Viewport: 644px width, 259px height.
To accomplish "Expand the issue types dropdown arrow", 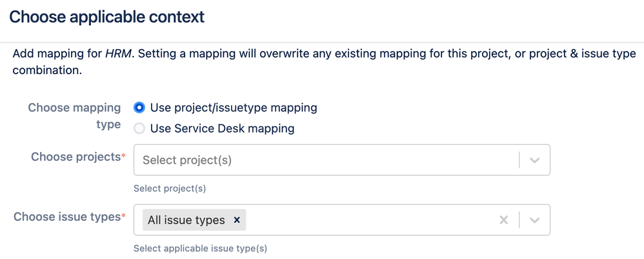I will click(x=534, y=220).
